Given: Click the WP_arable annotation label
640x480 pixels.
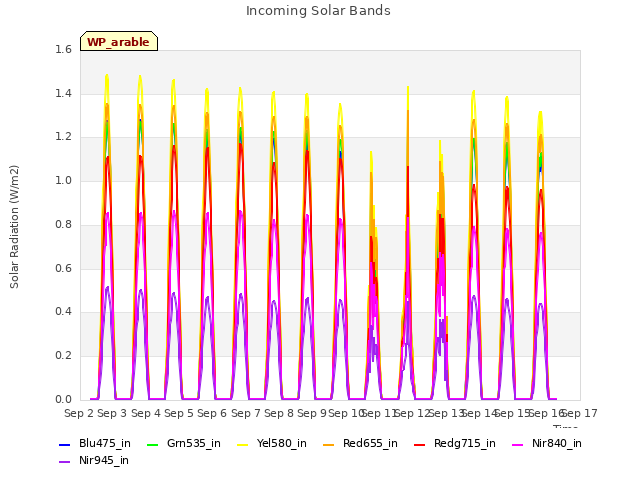Looking at the screenshot, I should (119, 42).
